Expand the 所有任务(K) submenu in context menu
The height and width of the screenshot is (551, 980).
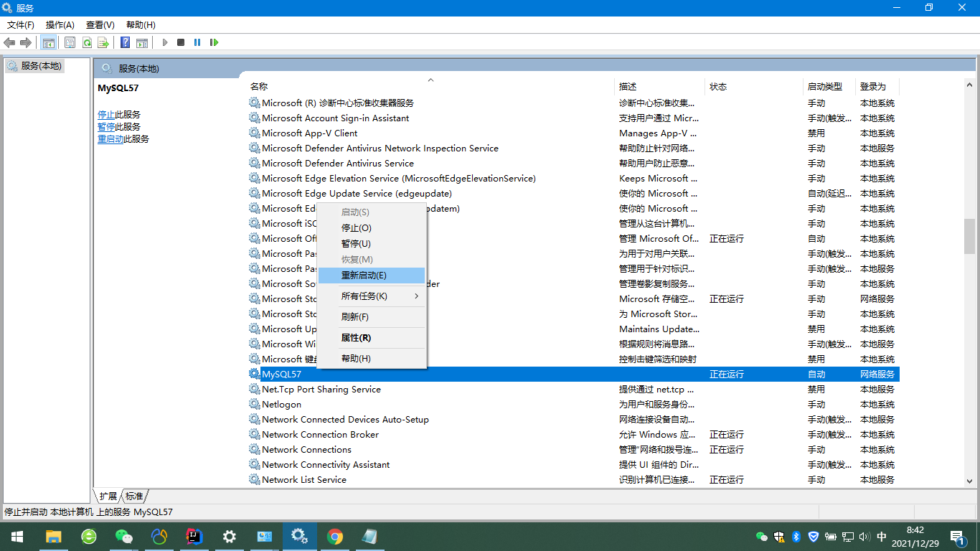tap(366, 295)
